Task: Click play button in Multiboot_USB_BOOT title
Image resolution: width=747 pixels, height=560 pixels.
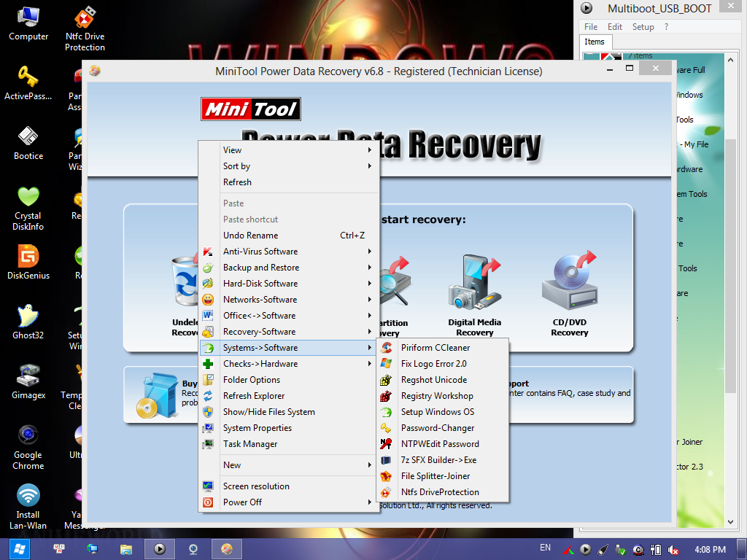Action: pos(587,8)
